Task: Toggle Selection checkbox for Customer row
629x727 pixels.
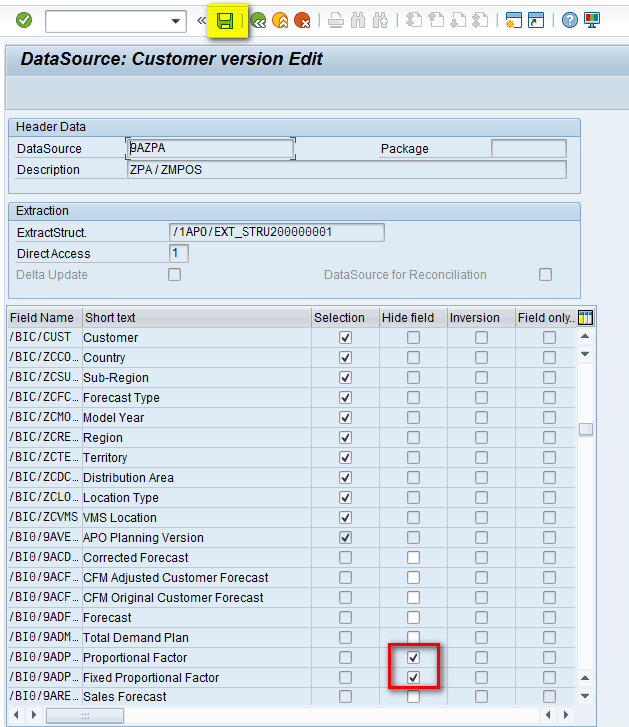Action: (345, 338)
